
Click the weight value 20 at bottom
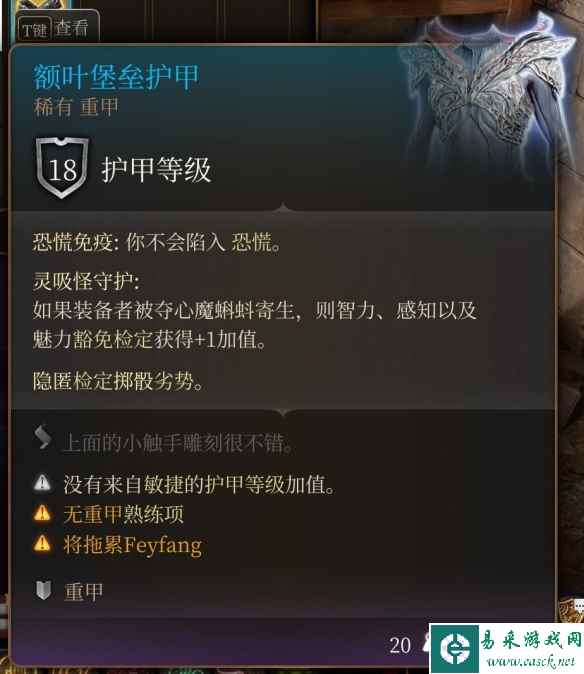400,646
